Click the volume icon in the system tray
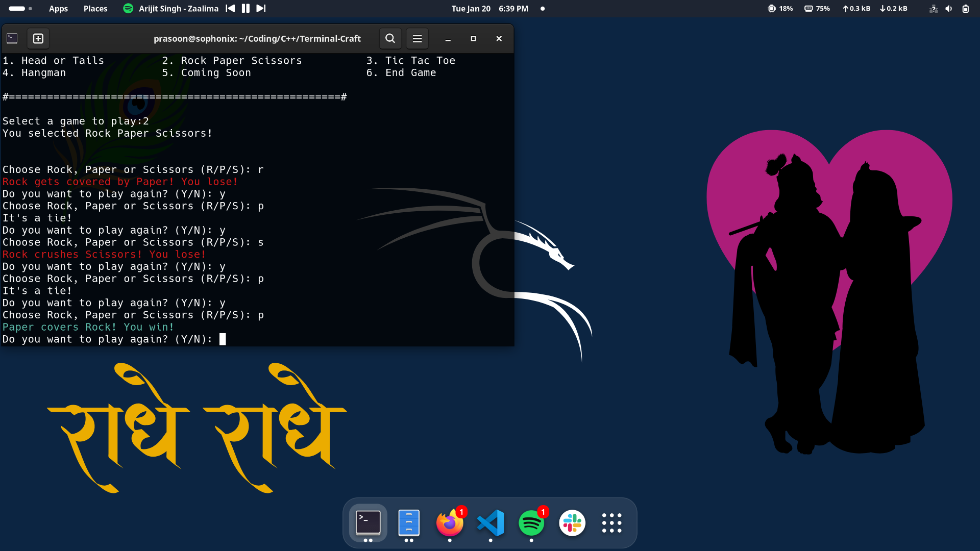The image size is (980, 551). coord(949,9)
